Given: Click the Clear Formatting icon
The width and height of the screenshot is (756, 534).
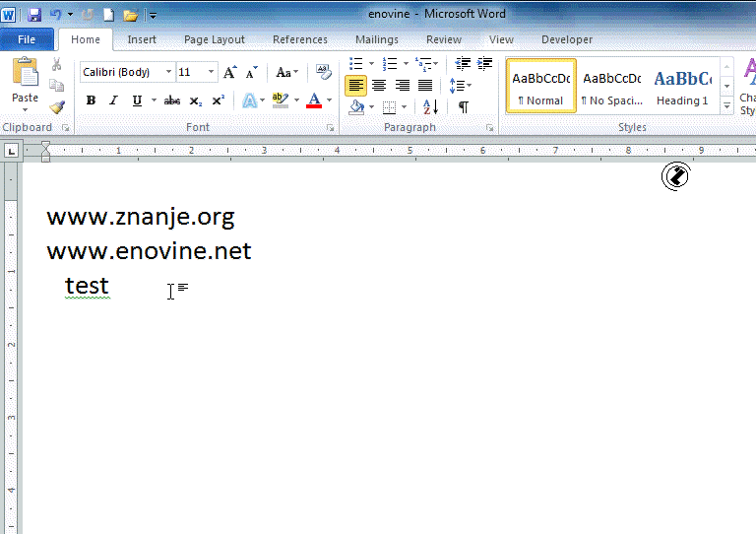Looking at the screenshot, I should [x=324, y=72].
